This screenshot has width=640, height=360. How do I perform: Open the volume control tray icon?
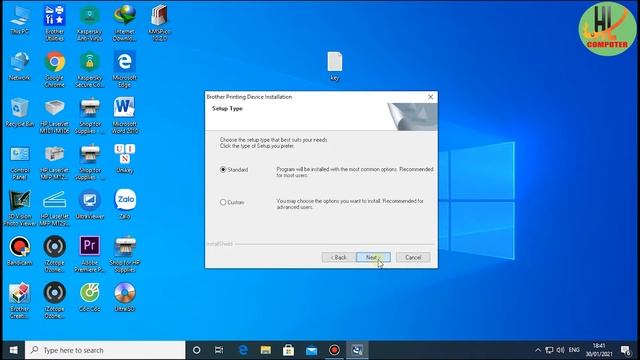560,350
